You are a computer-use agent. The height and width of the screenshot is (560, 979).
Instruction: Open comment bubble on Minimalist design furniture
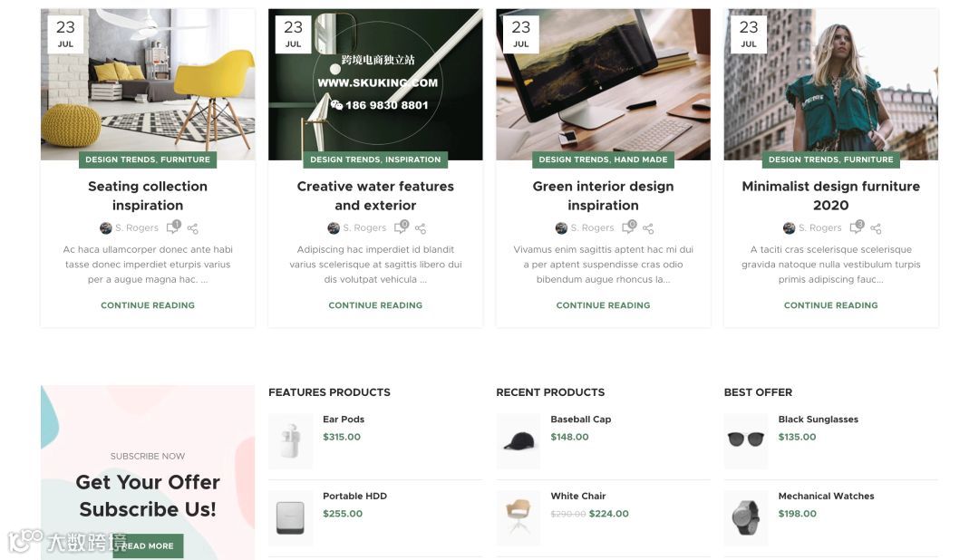858,227
